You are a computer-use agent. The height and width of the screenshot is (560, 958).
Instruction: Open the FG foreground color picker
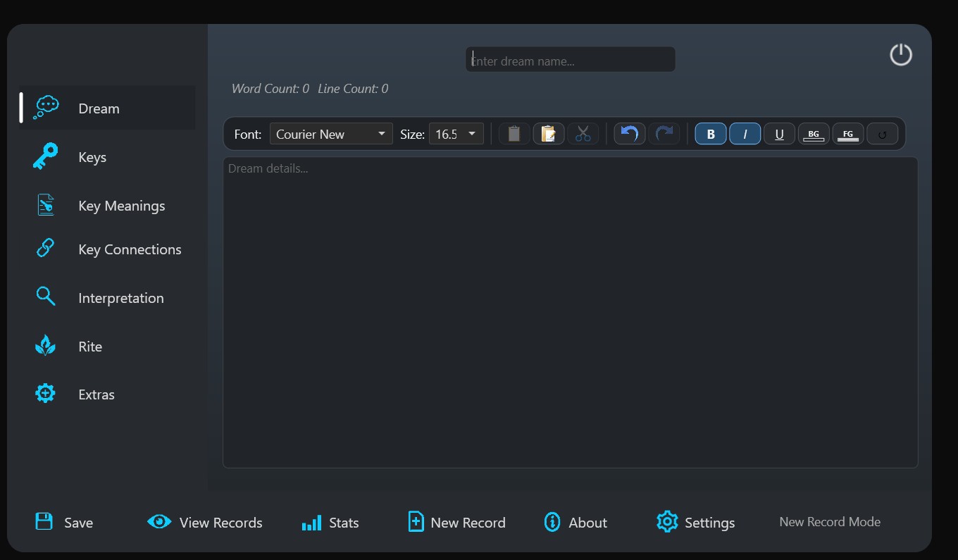[848, 134]
